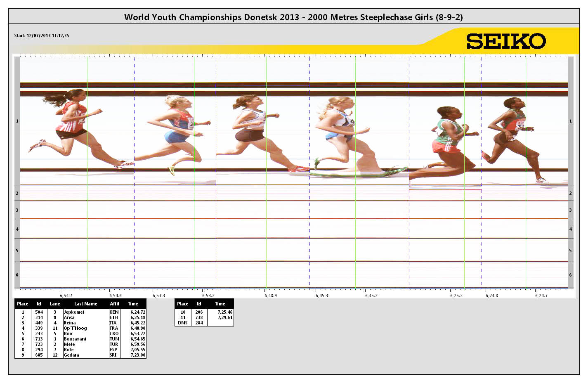
Task: Click the World Youth Championships title
Action: click(293, 17)
